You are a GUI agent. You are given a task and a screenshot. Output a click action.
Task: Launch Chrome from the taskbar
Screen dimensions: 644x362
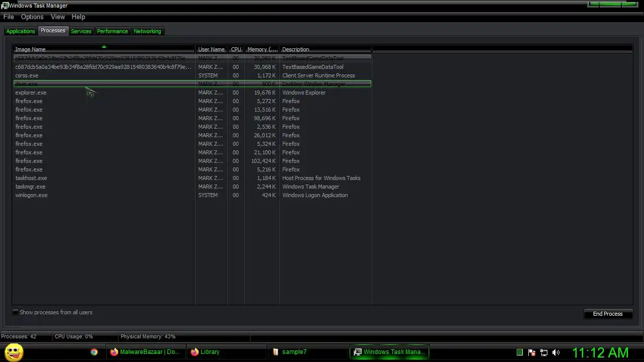[x=94, y=352]
